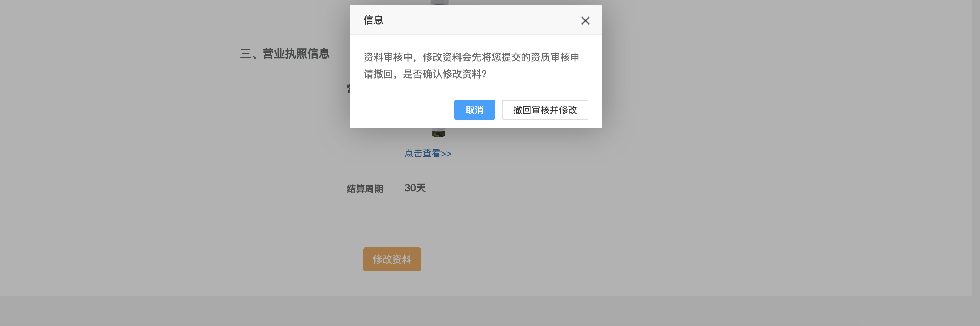Confirm with 撤回审核并修改 button

[545, 110]
